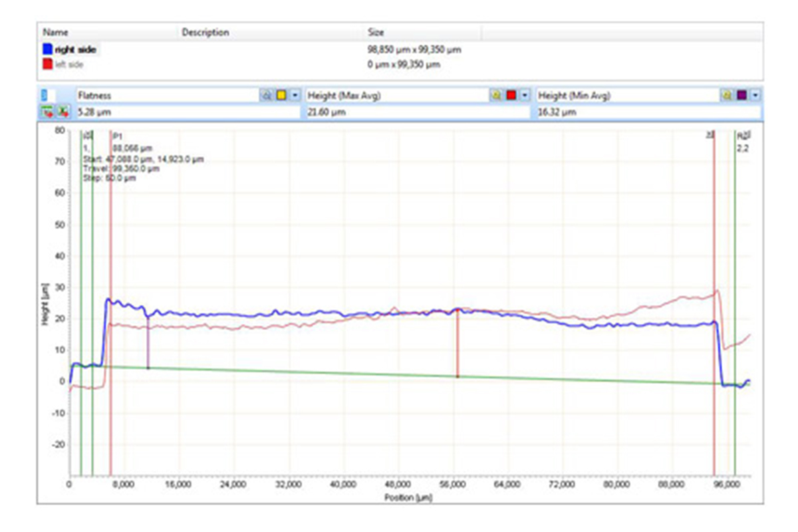Image resolution: width=798 pixels, height=532 pixels.
Task: Click the small blue icon left of Flatness
Action: 45,96
